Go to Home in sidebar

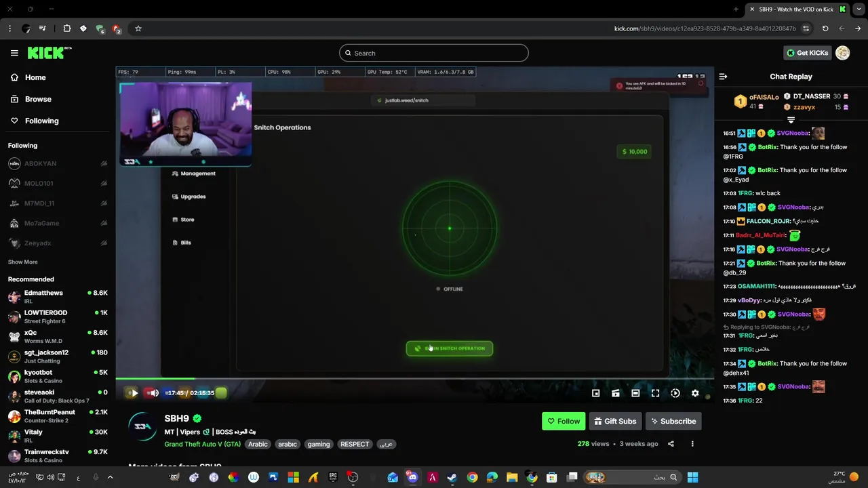pos(28,77)
